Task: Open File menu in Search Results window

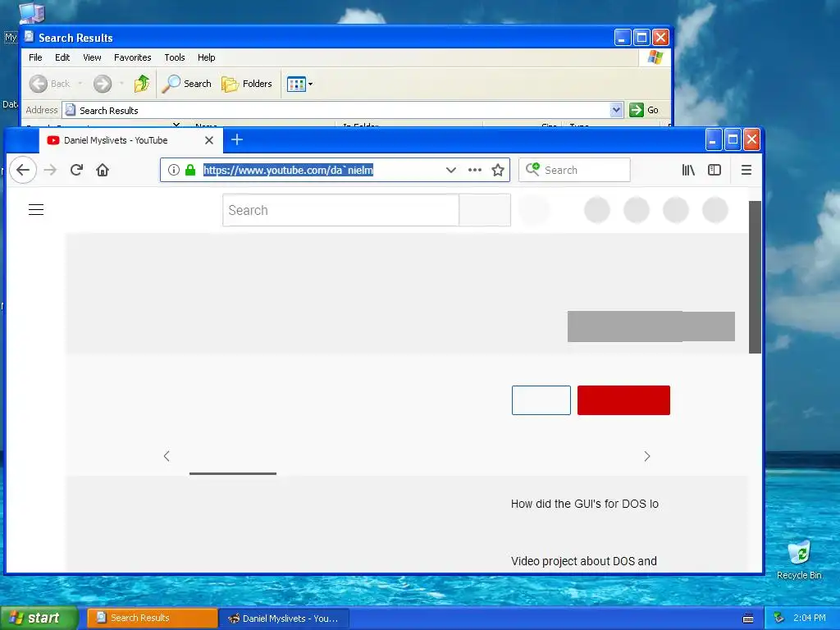Action: point(35,57)
